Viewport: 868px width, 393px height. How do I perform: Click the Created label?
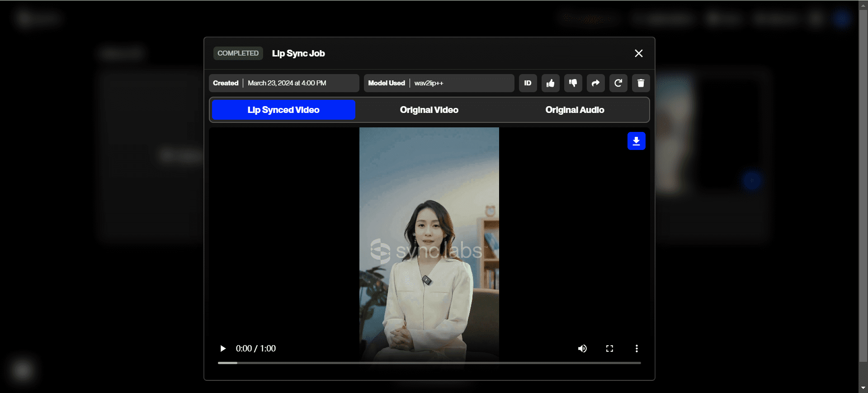coord(226,83)
